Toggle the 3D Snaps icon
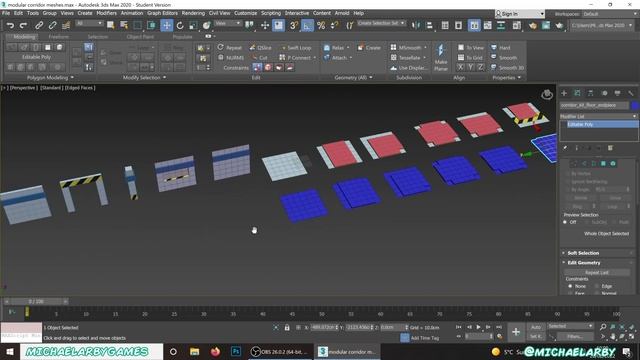 pos(293,25)
